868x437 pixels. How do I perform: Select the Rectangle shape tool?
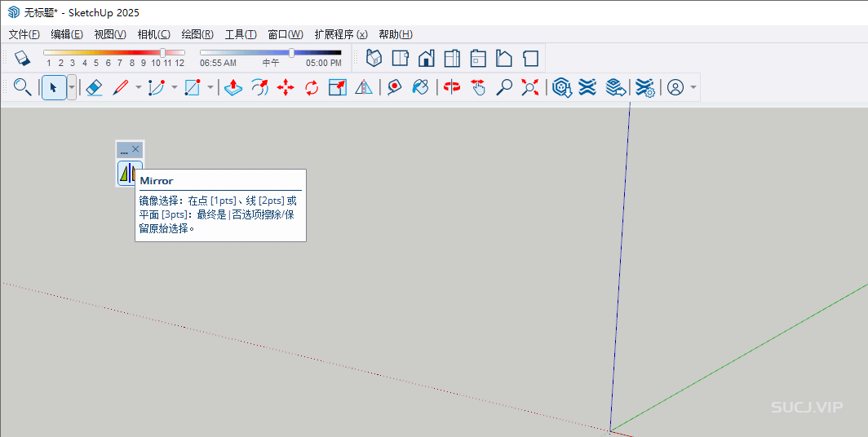click(x=192, y=87)
